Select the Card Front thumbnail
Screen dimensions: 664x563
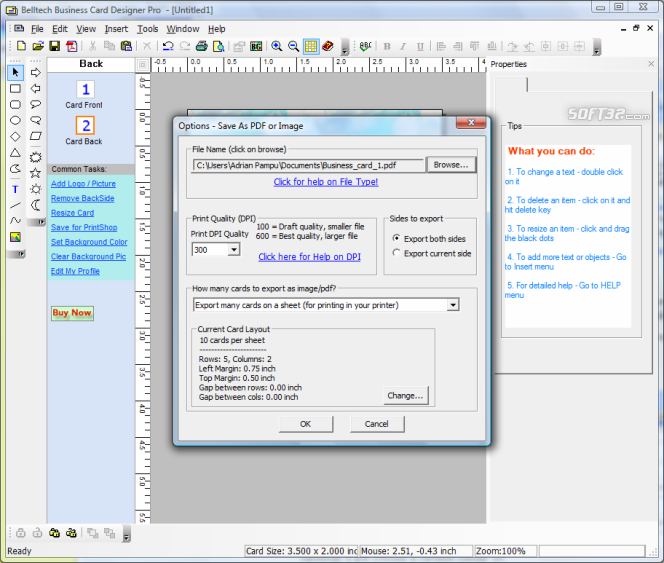pos(85,89)
